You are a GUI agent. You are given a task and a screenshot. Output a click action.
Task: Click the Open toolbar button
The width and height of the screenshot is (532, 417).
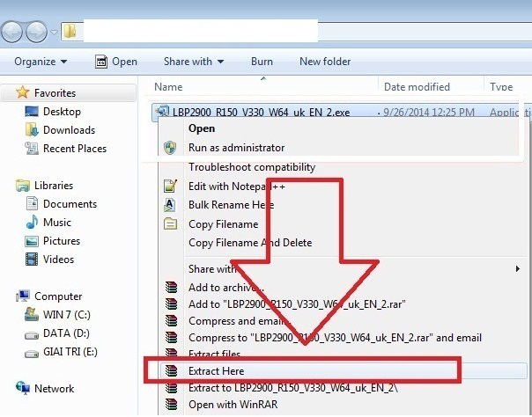pyautogui.click(x=116, y=62)
